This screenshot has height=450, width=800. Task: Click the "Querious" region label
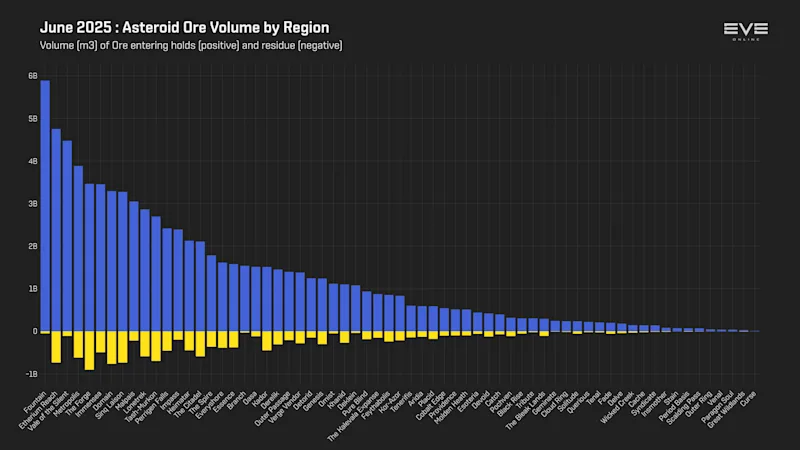coord(579,403)
